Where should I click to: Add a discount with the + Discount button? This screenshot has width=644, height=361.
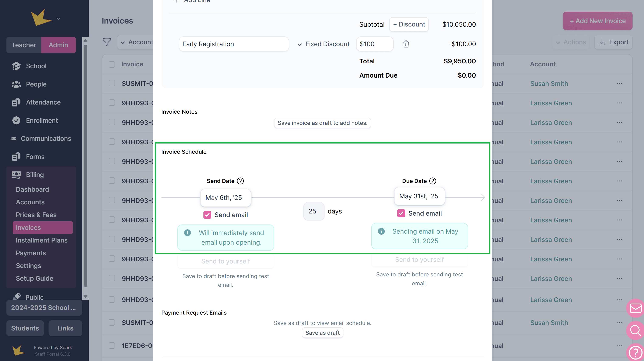409,24
